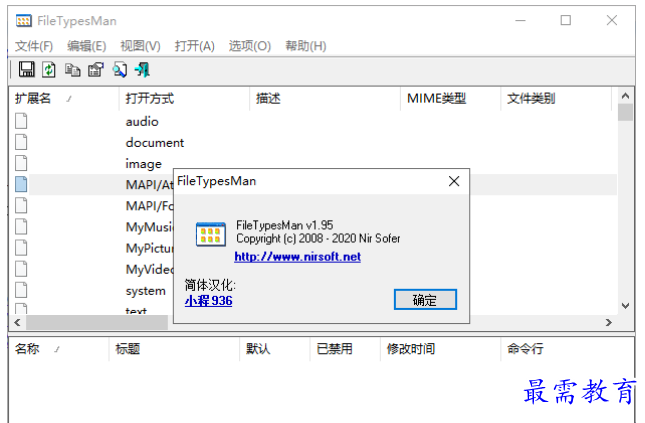Click the file icon in MAPI/Fo row
This screenshot has width=645, height=423.
tap(21, 205)
